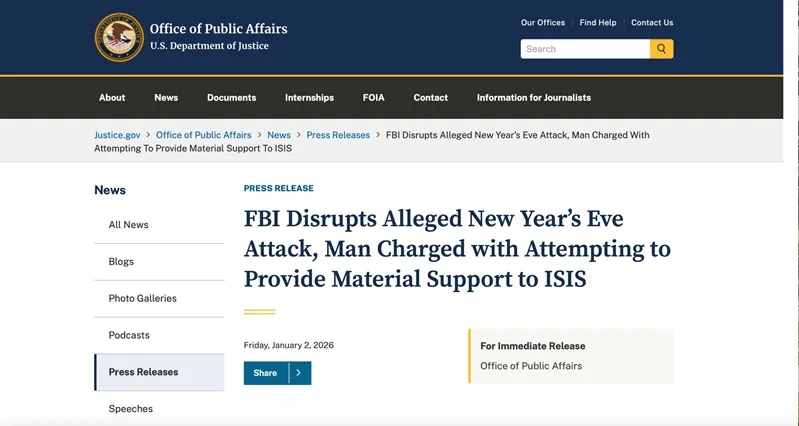
Task: Select All News in the sidebar
Action: tap(128, 225)
